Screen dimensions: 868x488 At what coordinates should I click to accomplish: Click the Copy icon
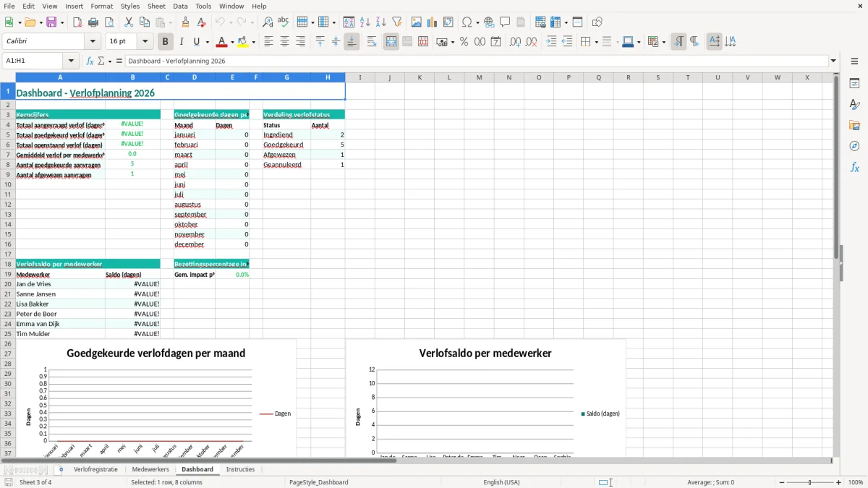click(145, 22)
